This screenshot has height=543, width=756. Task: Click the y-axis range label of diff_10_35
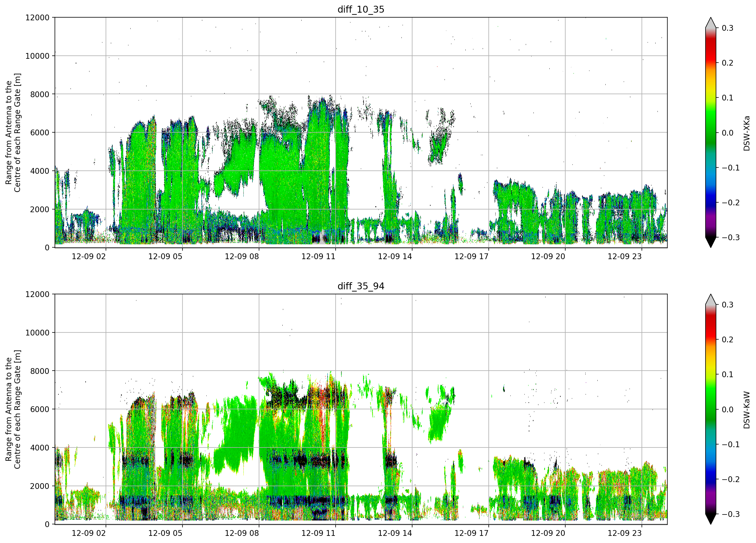[13, 132]
